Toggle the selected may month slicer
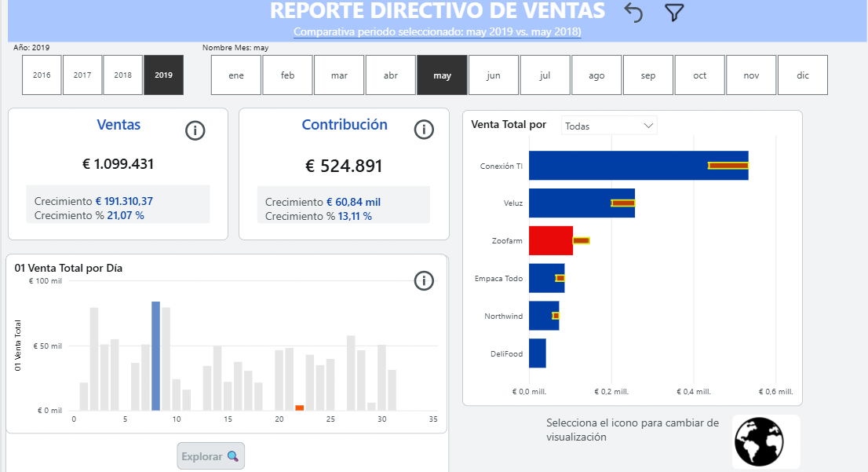The image size is (868, 472). 443,75
